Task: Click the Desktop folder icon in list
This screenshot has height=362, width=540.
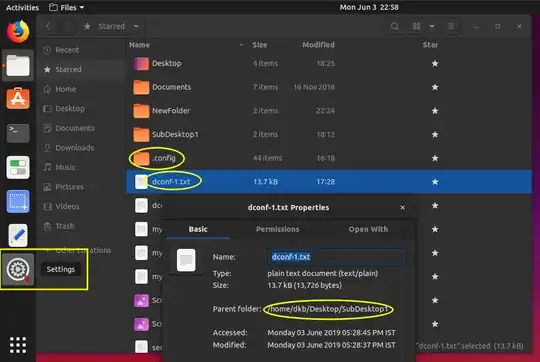Action: pos(141,63)
